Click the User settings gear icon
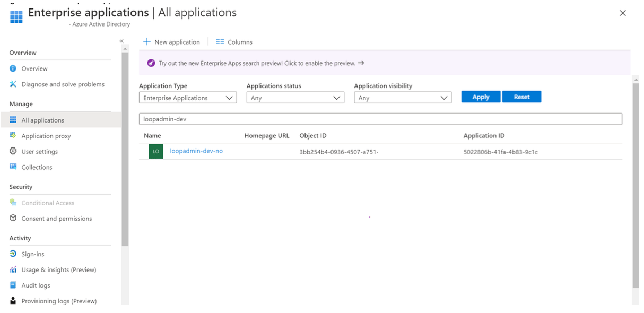 pos(13,151)
